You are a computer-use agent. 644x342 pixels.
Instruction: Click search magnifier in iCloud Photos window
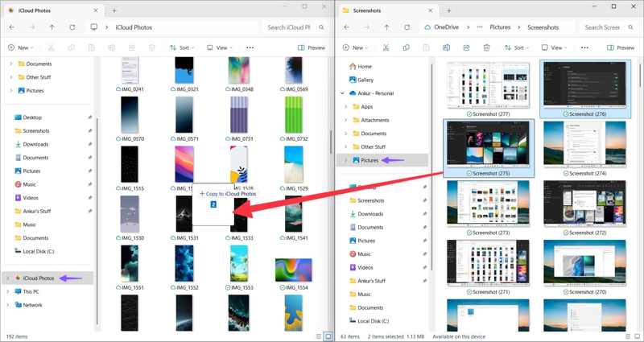click(x=321, y=27)
